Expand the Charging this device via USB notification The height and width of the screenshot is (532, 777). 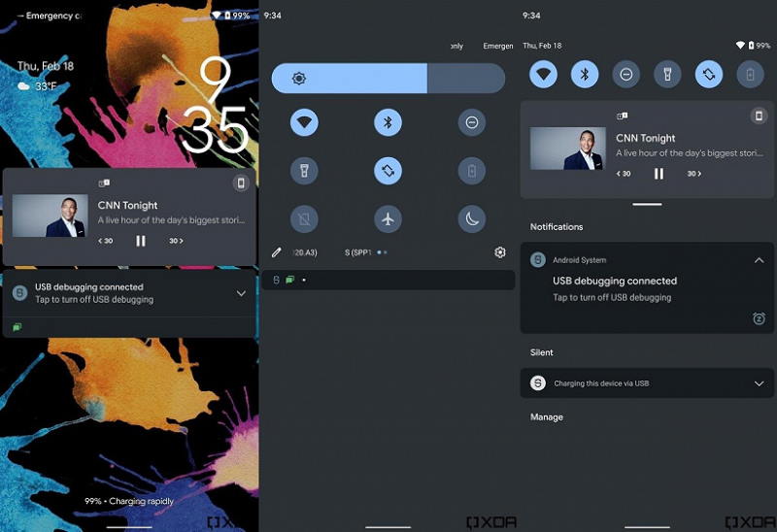759,383
